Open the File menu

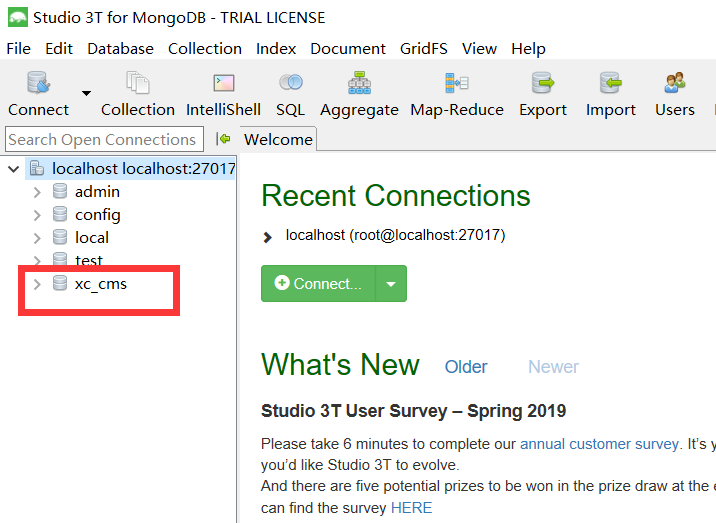pos(19,48)
